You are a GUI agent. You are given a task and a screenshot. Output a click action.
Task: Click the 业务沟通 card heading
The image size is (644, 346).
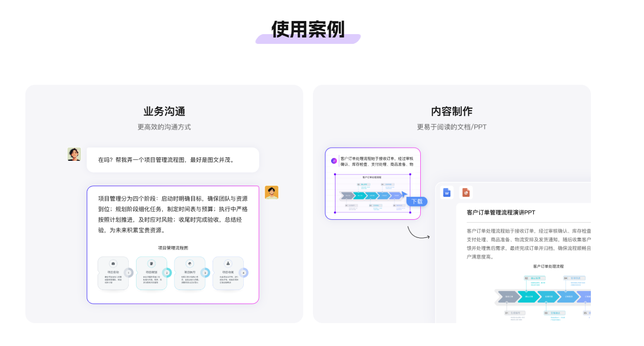pos(164,112)
